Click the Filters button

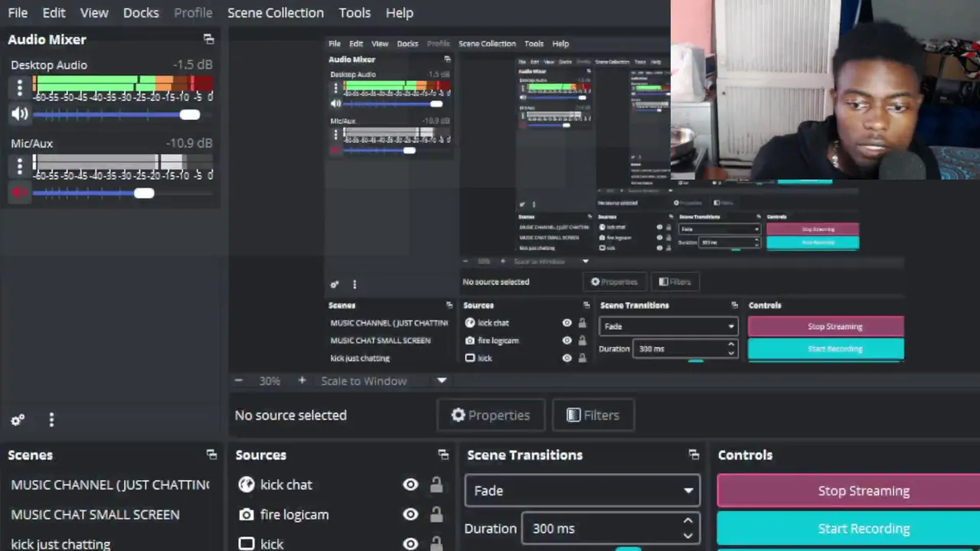tap(593, 415)
